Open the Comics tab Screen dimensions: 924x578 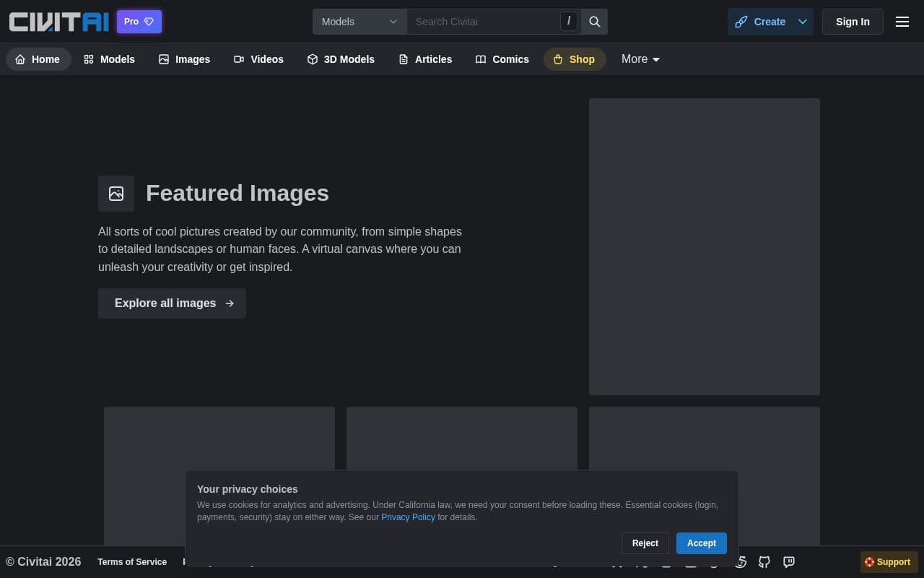click(502, 59)
